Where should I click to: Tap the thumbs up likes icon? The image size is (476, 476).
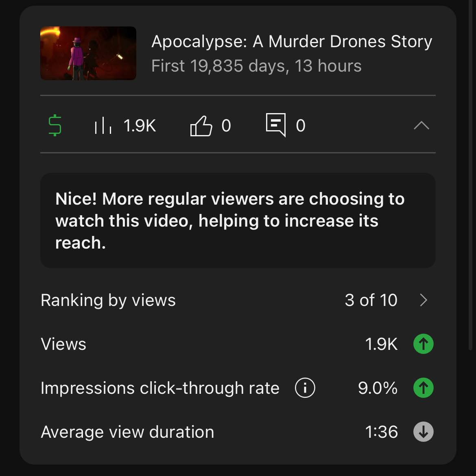pyautogui.click(x=201, y=126)
